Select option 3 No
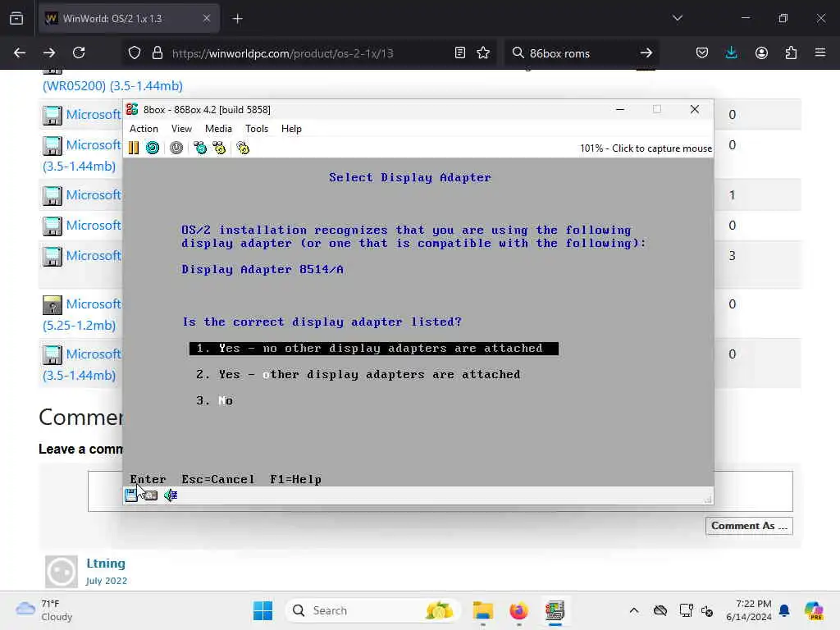Screen dimensions: 840x630 [214, 400]
